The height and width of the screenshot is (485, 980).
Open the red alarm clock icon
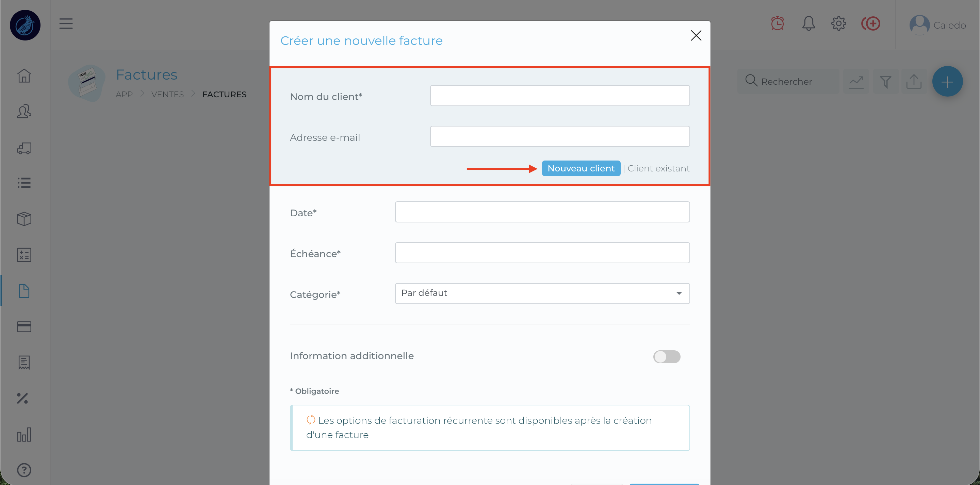pos(777,24)
